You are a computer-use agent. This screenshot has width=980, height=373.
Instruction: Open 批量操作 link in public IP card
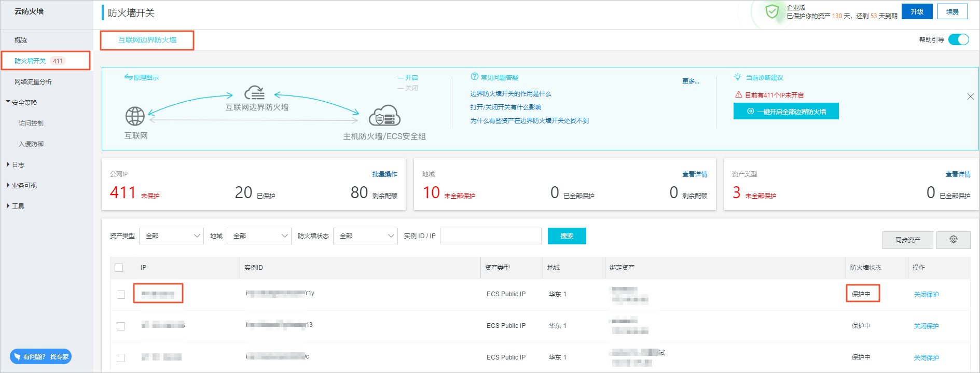385,174
